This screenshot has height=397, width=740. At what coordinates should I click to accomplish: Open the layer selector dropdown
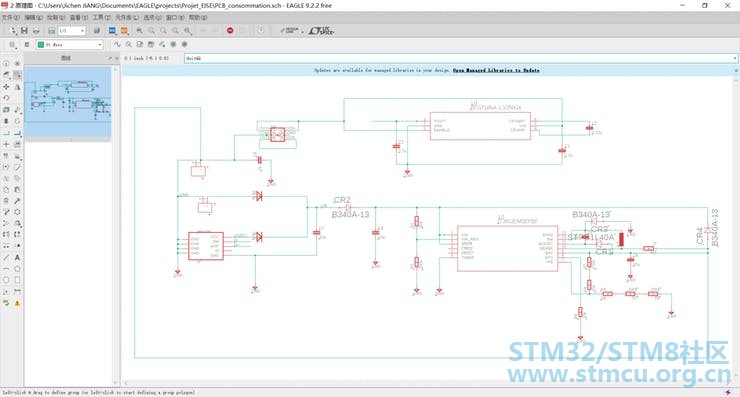(x=70, y=45)
